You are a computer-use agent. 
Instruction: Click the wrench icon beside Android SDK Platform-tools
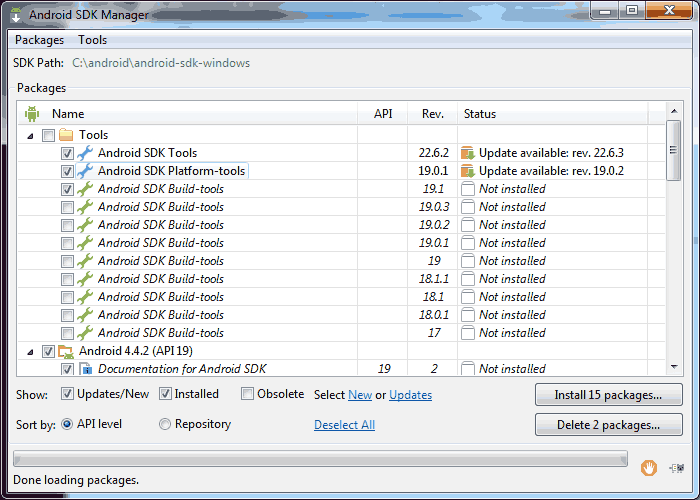pyautogui.click(x=85, y=171)
